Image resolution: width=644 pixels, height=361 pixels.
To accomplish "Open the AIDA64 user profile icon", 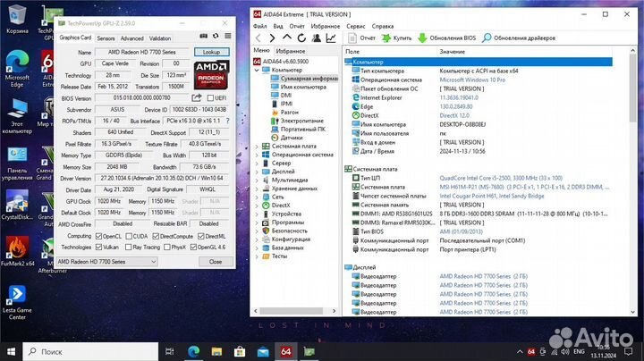I will (x=317, y=38).
